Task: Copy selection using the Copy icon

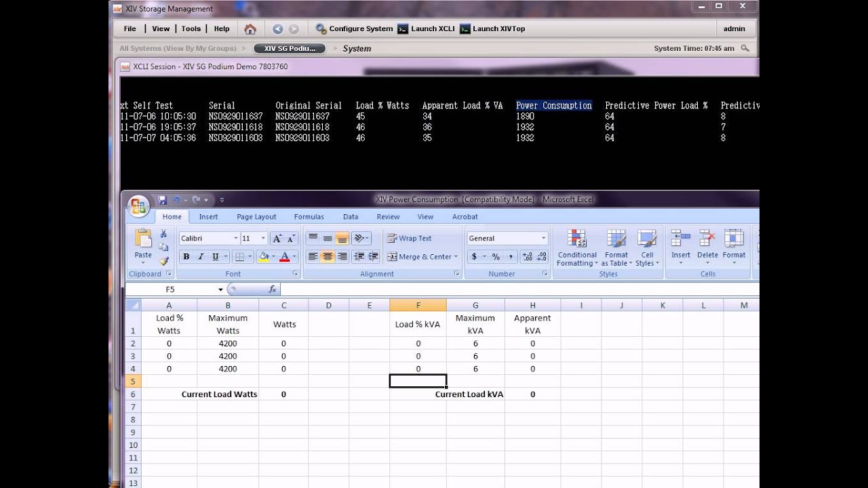Action: [x=163, y=247]
